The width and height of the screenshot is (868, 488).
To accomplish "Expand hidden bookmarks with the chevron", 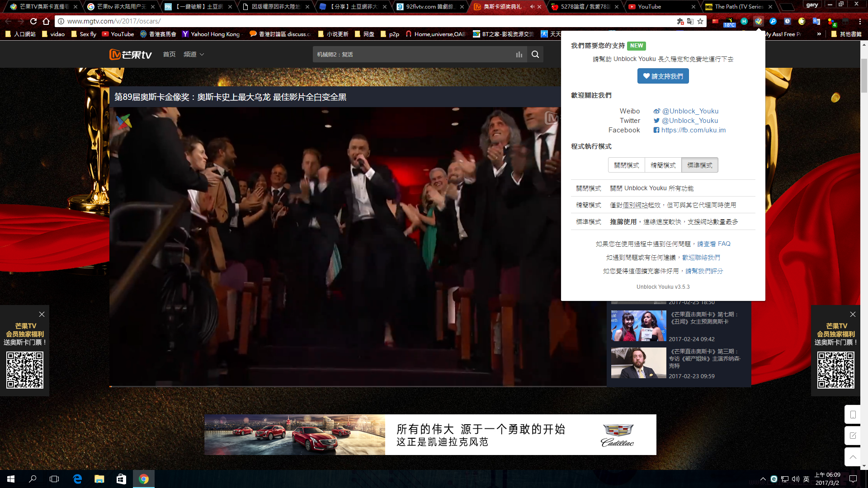I will tap(819, 34).
